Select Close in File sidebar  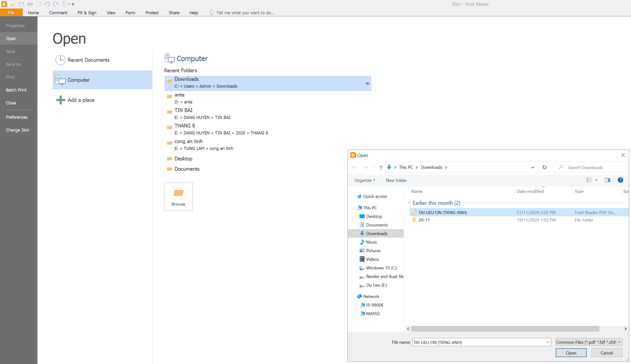tap(19, 103)
